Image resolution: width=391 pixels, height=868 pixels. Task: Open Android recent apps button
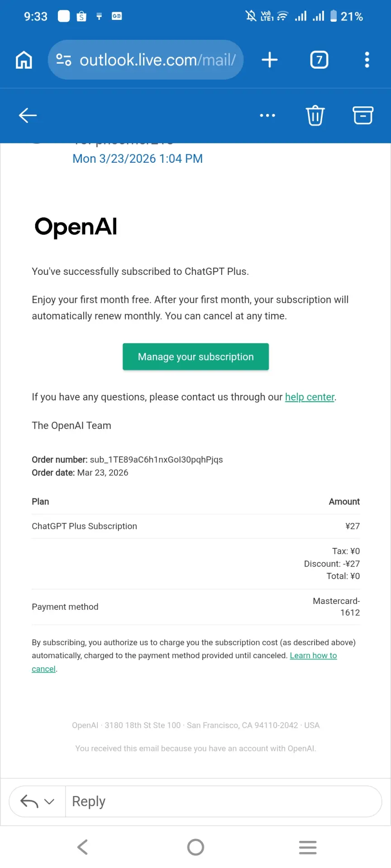308,847
